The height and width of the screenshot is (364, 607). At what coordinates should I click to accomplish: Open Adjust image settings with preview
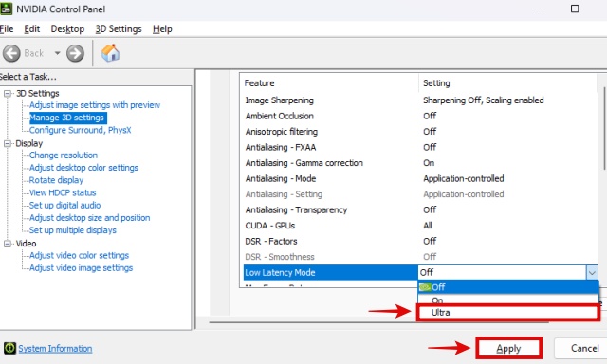tap(95, 105)
